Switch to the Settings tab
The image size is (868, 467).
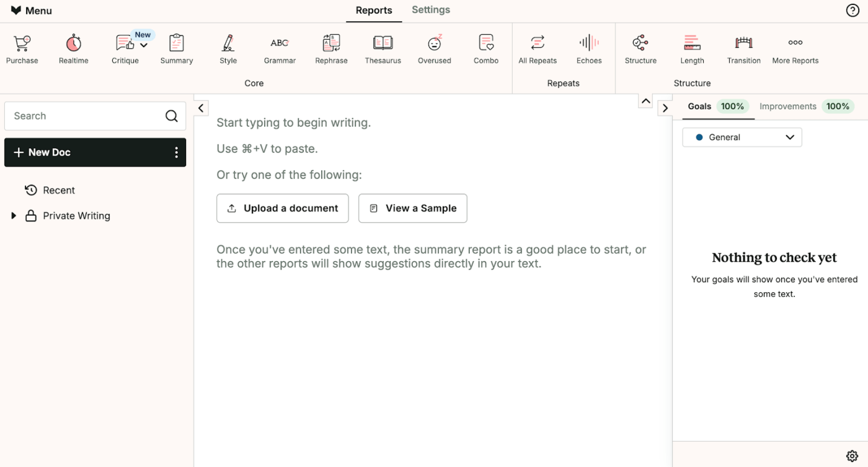point(431,10)
